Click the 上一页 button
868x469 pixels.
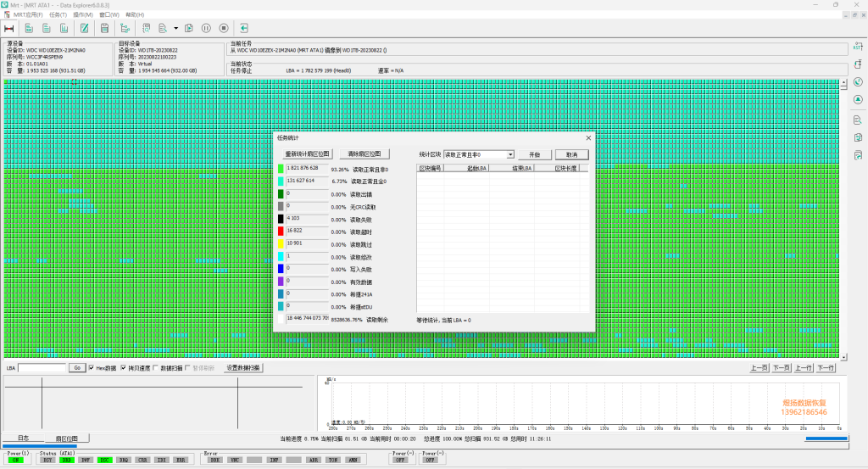click(759, 368)
